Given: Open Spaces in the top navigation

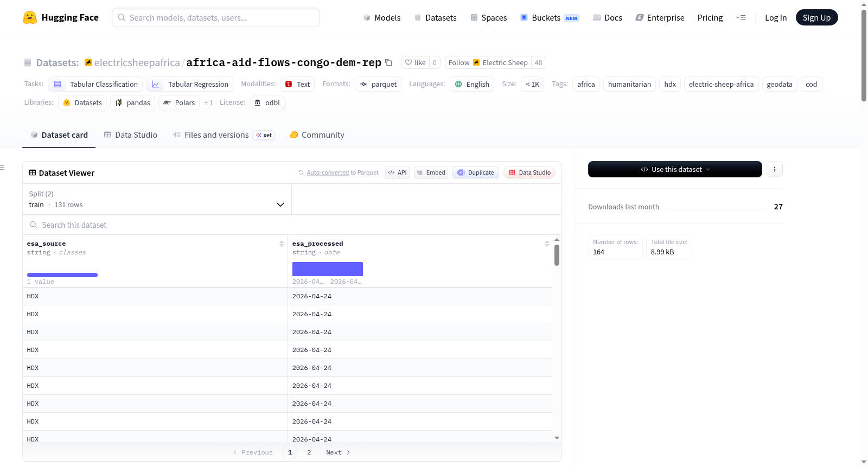Looking at the screenshot, I should (488, 17).
